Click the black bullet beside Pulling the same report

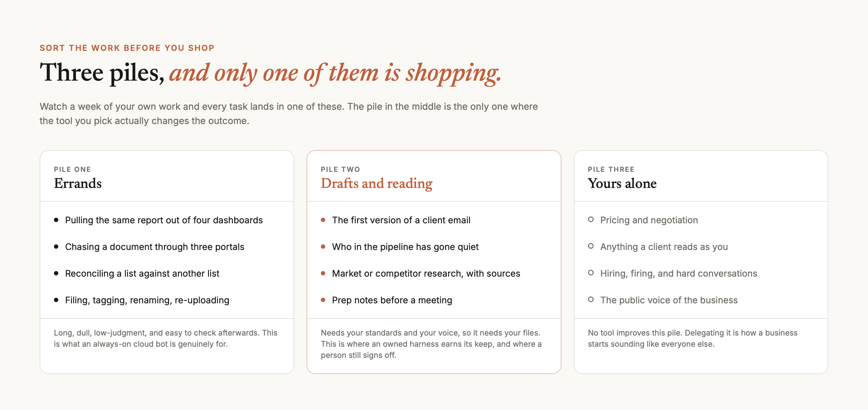56,220
